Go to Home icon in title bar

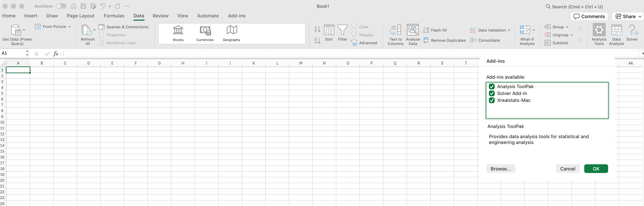[x=74, y=6]
